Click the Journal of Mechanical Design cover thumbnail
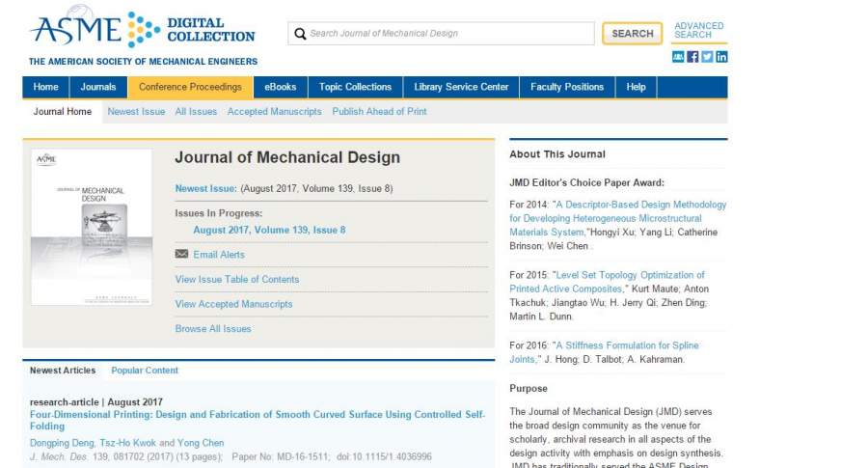Screen dimensions: 868x468 [x=92, y=227]
